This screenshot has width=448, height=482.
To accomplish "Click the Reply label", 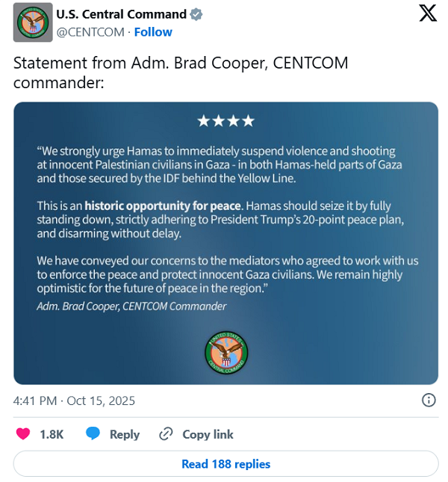I will [x=125, y=434].
